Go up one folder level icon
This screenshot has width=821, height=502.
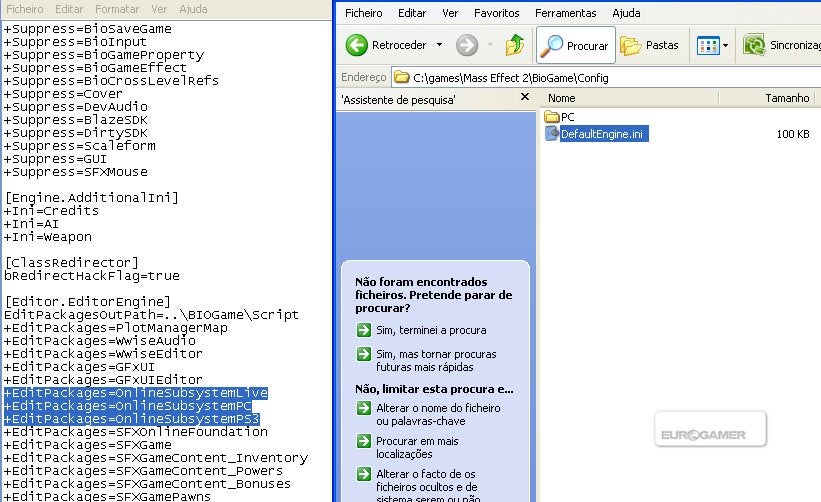pos(515,45)
